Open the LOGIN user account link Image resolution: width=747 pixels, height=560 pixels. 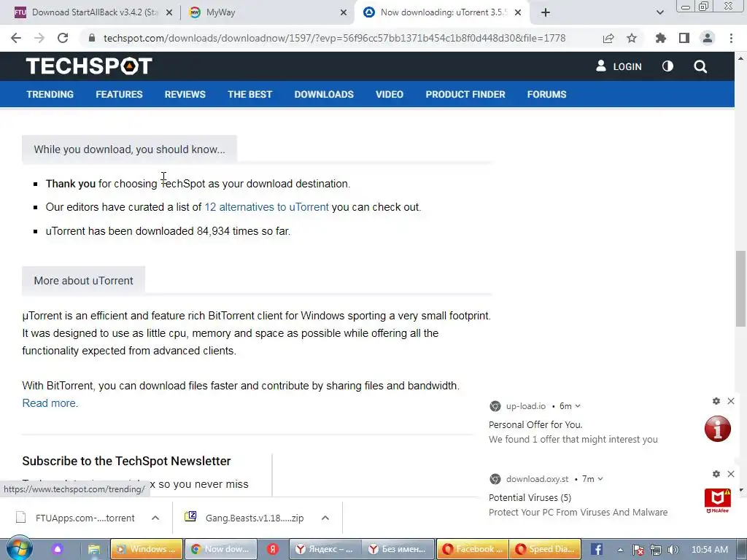(619, 66)
